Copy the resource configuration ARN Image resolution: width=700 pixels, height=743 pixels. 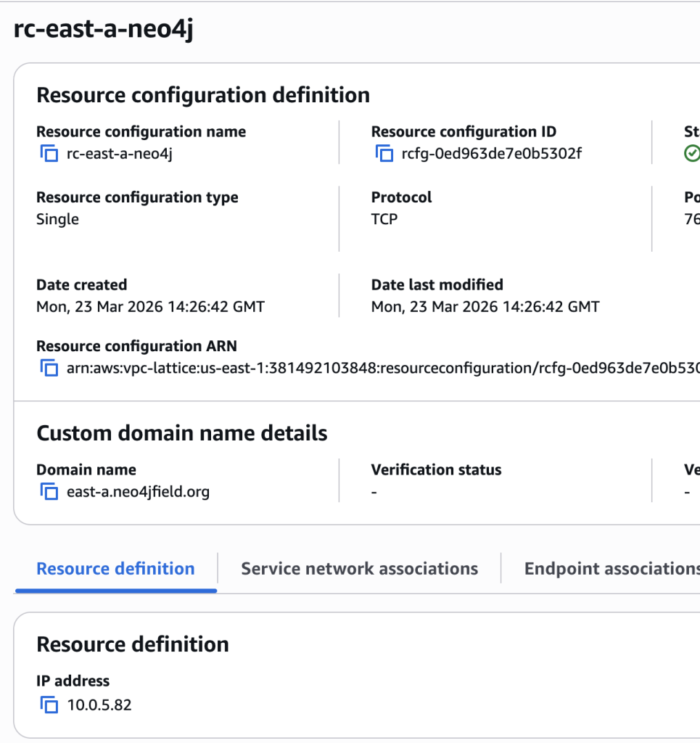pyautogui.click(x=49, y=369)
